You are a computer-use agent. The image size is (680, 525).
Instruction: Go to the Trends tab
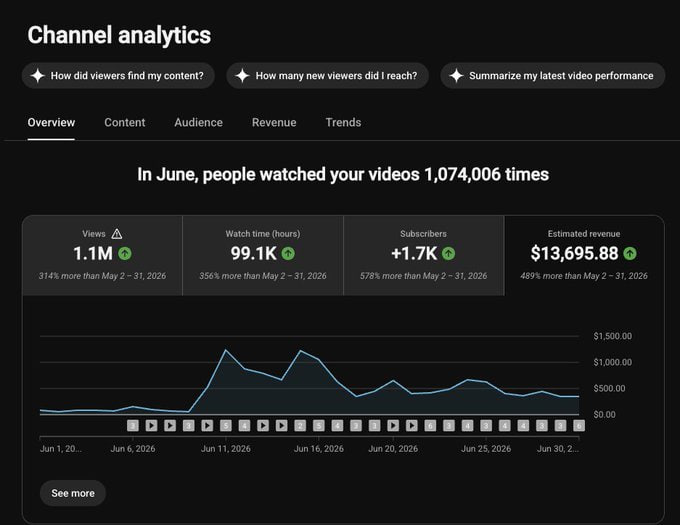(x=343, y=123)
